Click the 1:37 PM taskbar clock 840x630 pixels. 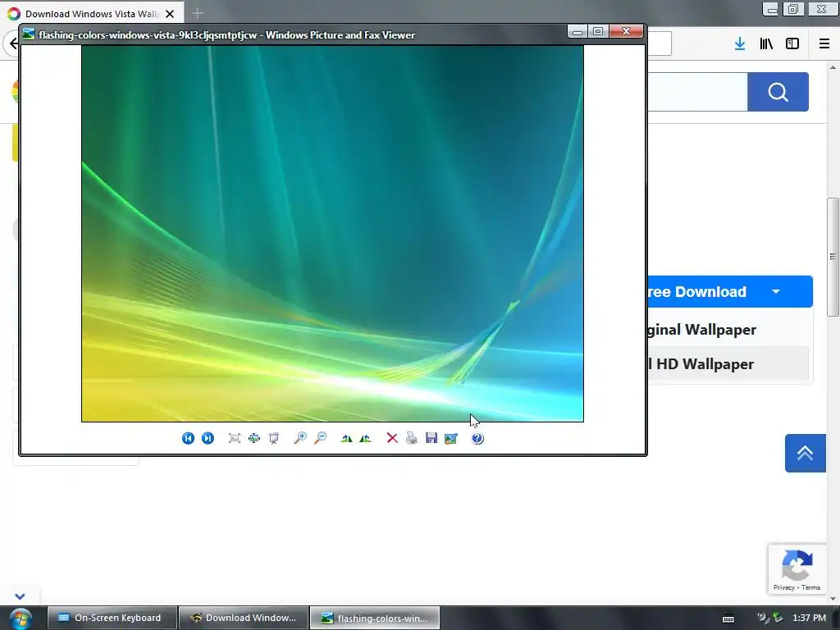[809, 618]
